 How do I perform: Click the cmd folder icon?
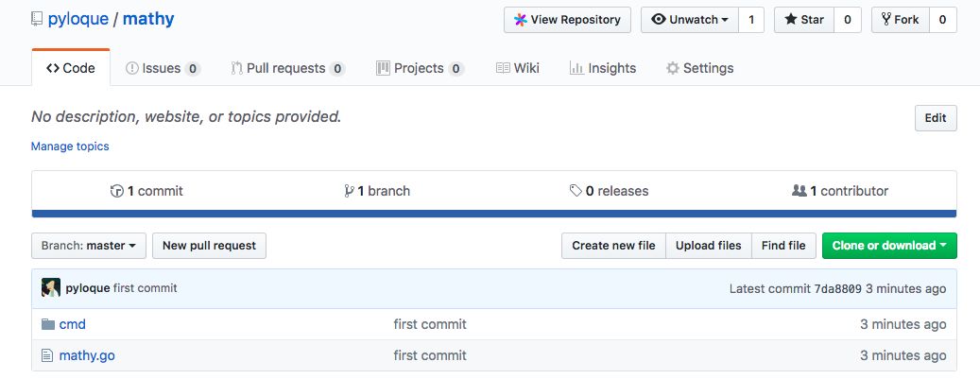tap(48, 324)
